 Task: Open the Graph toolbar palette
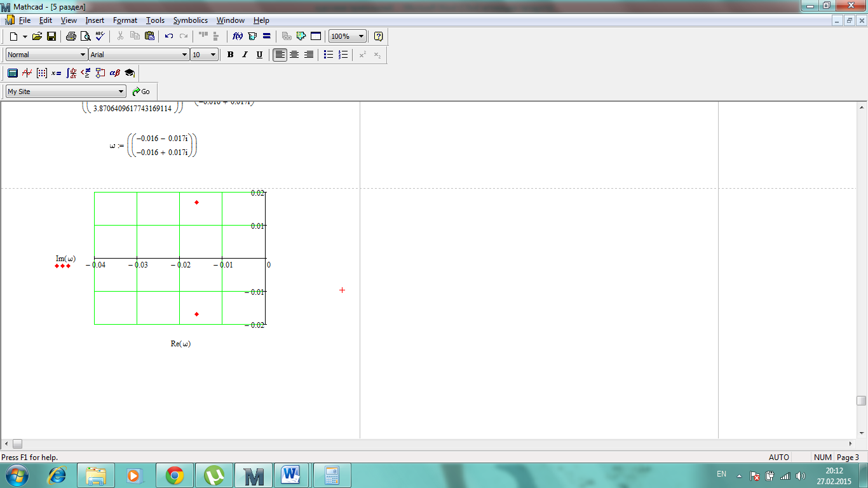pyautogui.click(x=27, y=73)
